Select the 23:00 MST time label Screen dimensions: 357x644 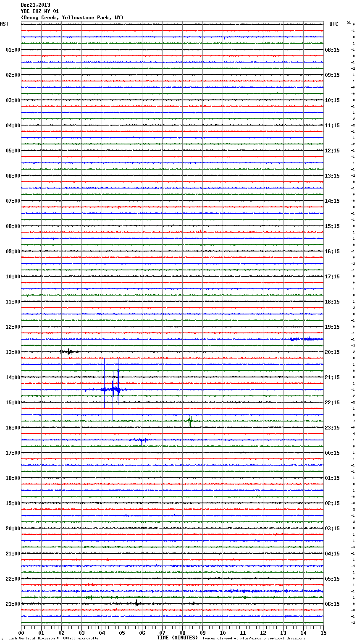point(13,604)
